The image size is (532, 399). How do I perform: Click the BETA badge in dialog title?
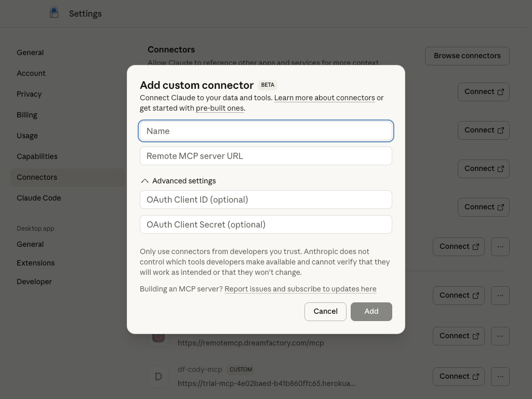tap(268, 85)
